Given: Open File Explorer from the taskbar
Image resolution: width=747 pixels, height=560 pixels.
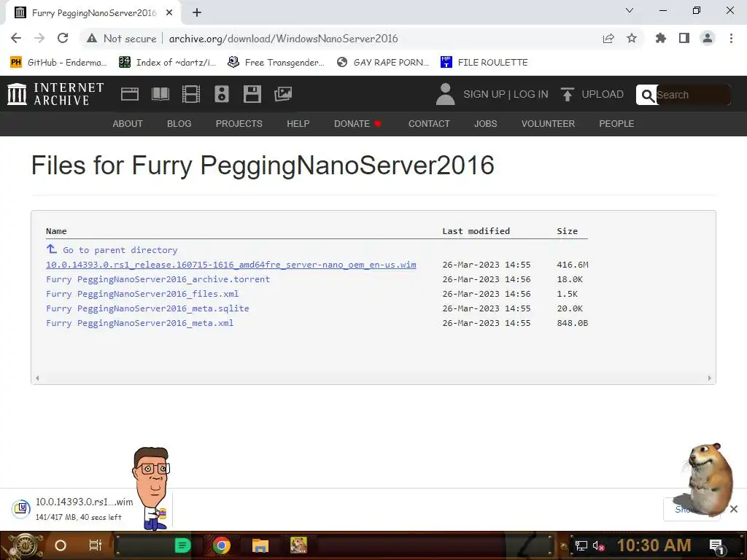Looking at the screenshot, I should click(260, 545).
